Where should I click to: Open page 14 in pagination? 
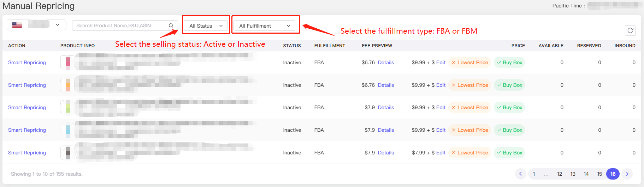pos(586,174)
